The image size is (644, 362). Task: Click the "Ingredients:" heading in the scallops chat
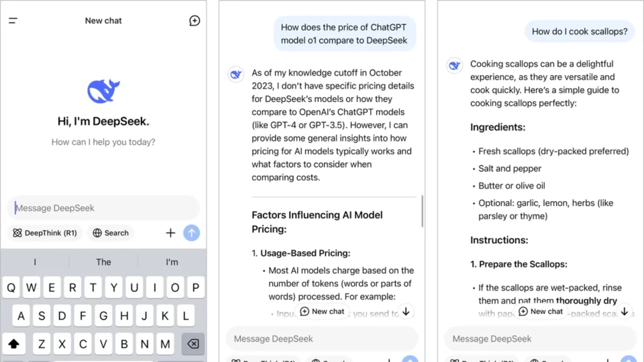[498, 127]
